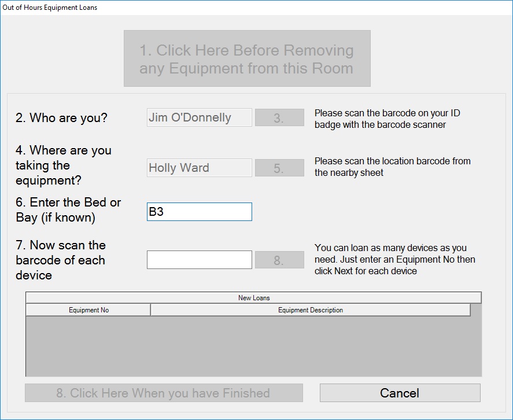The width and height of the screenshot is (513, 420).
Task: Click the empty device barcode input field
Action: (x=200, y=260)
